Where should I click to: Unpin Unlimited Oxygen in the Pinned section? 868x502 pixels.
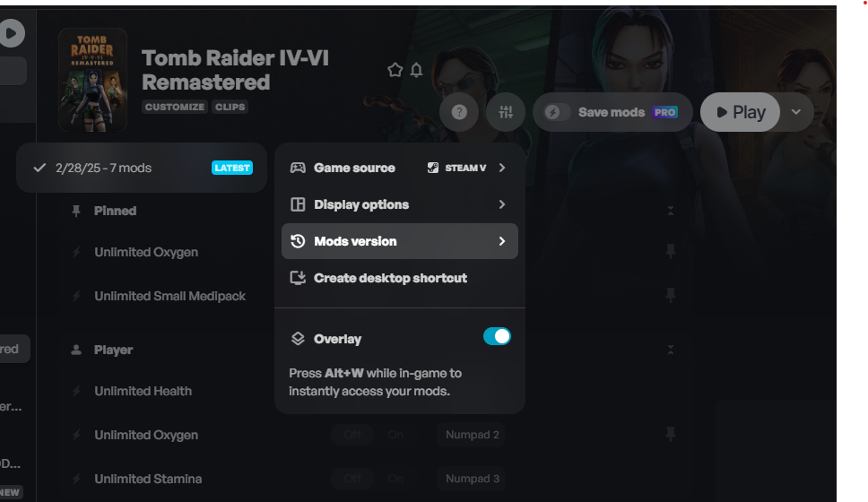point(671,252)
